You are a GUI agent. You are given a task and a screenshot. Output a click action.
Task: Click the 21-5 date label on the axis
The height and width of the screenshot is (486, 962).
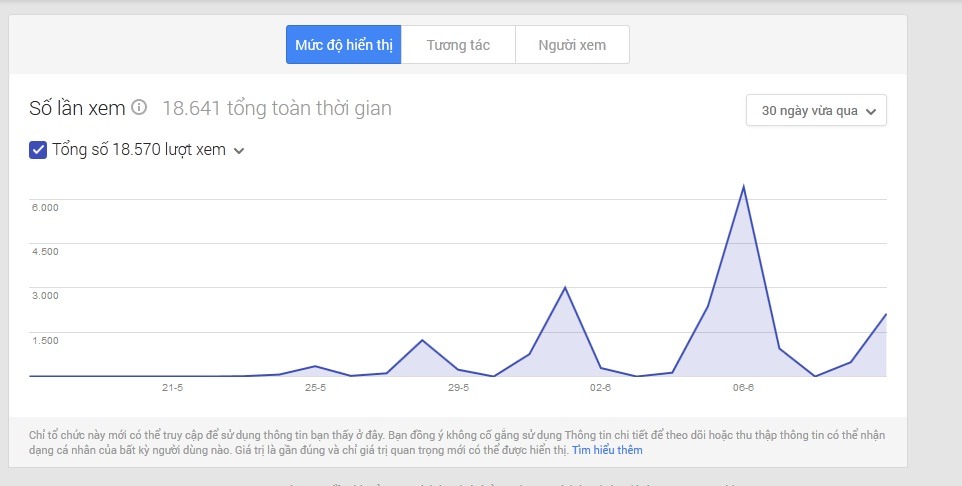pyautogui.click(x=172, y=387)
